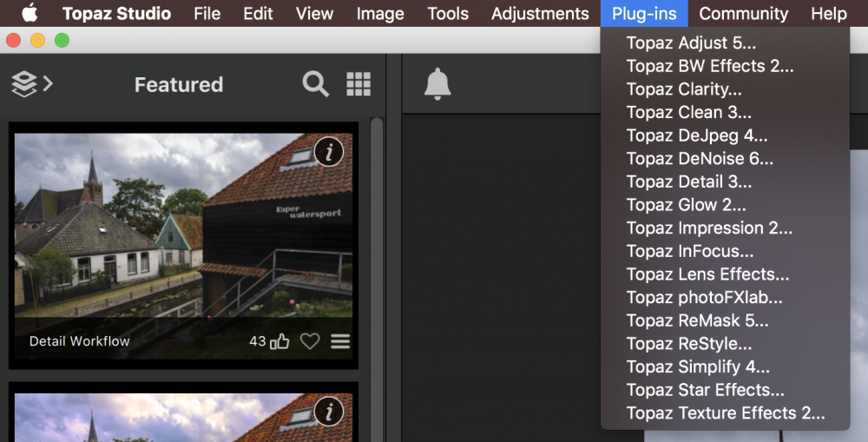Image resolution: width=868 pixels, height=442 pixels.
Task: Zoom window with the green button
Action: coord(62,41)
